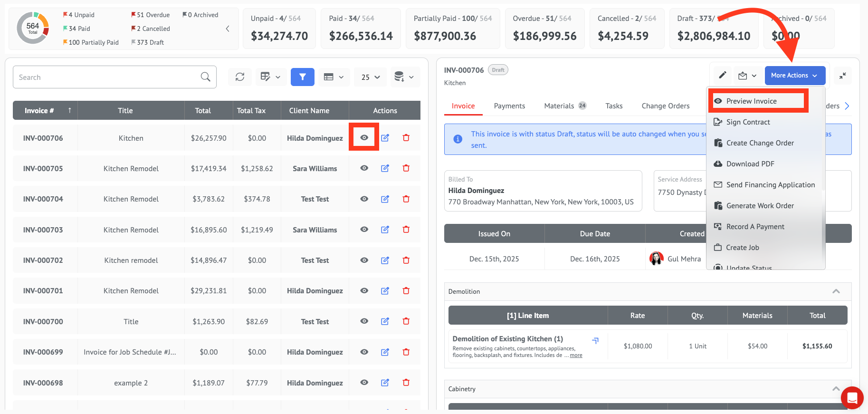Collapse the Demolition section
This screenshot has height=414, width=868.
[x=836, y=291]
